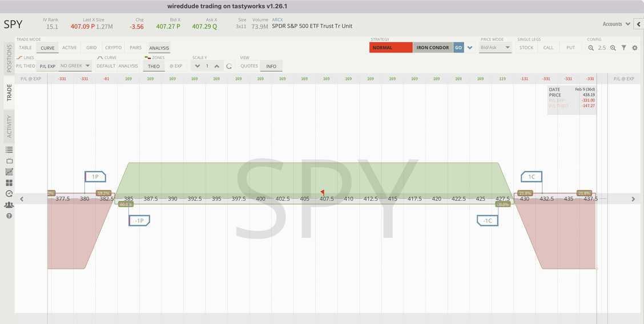Image resolution: width=644 pixels, height=324 pixels.
Task: Click the 18.2% probability badge
Action: [103, 193]
